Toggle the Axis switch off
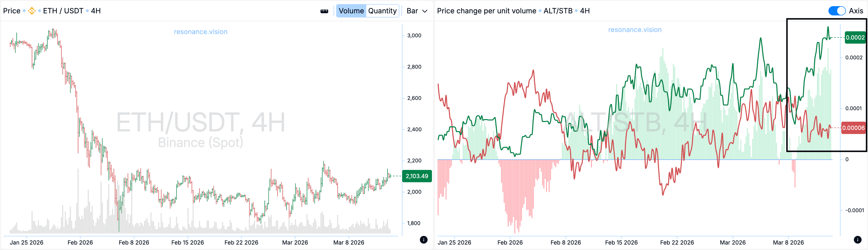 pos(837,11)
